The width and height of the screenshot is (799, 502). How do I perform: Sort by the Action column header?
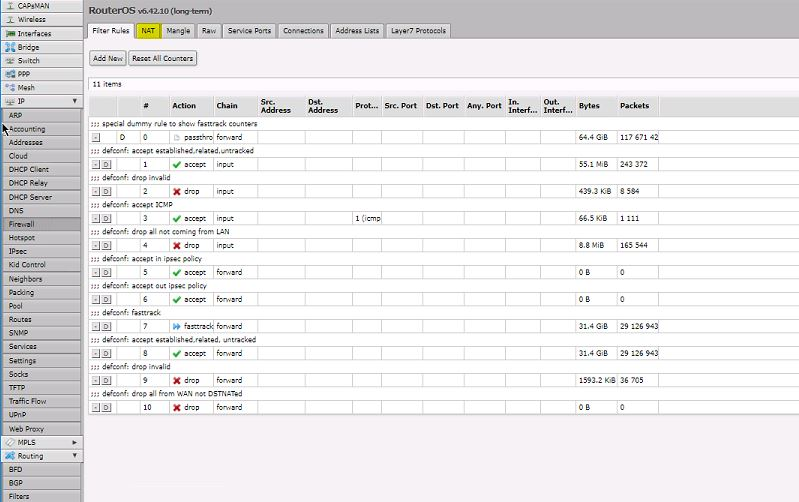tap(191, 106)
